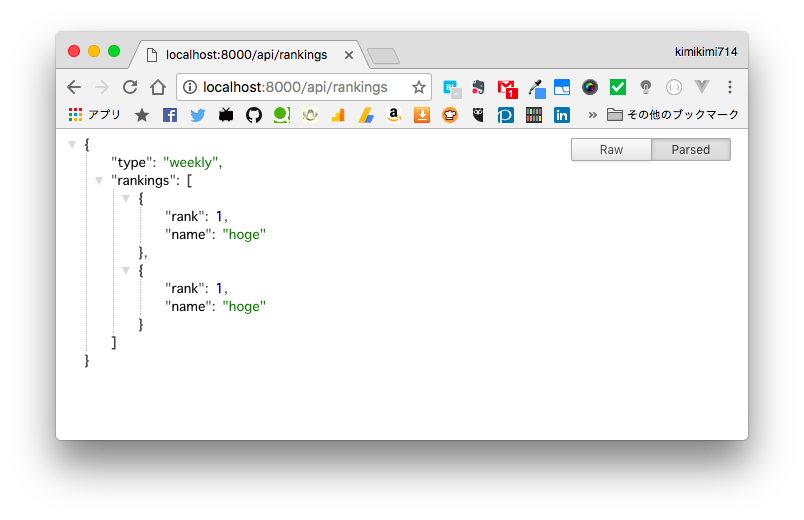Viewport: 804px width, 520px height.
Task: Click the "rankings" key label
Action: (x=145, y=181)
